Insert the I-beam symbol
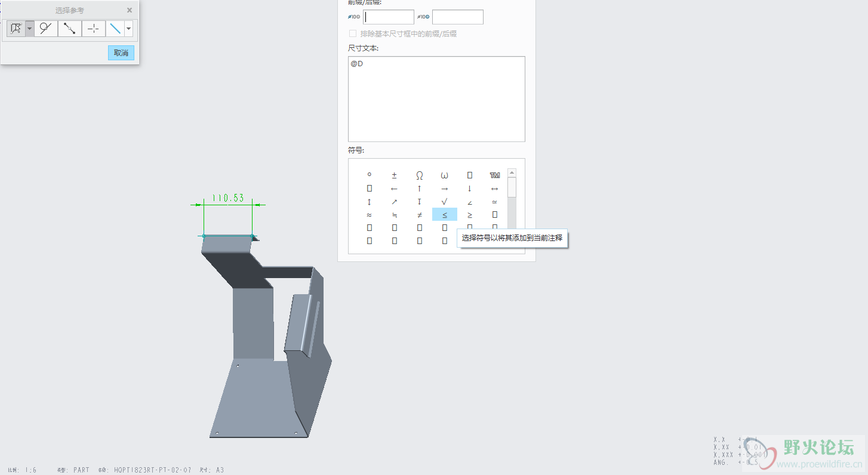Image resolution: width=868 pixels, height=475 pixels. tap(420, 201)
